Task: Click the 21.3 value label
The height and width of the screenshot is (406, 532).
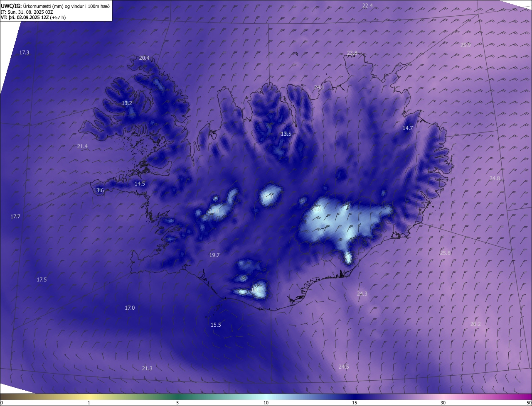Action: (147, 368)
